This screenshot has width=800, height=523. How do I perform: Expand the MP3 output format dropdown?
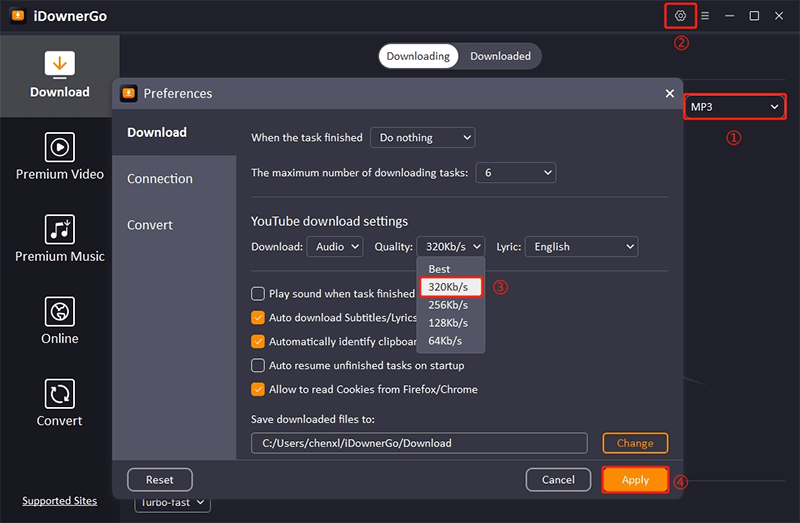point(734,106)
